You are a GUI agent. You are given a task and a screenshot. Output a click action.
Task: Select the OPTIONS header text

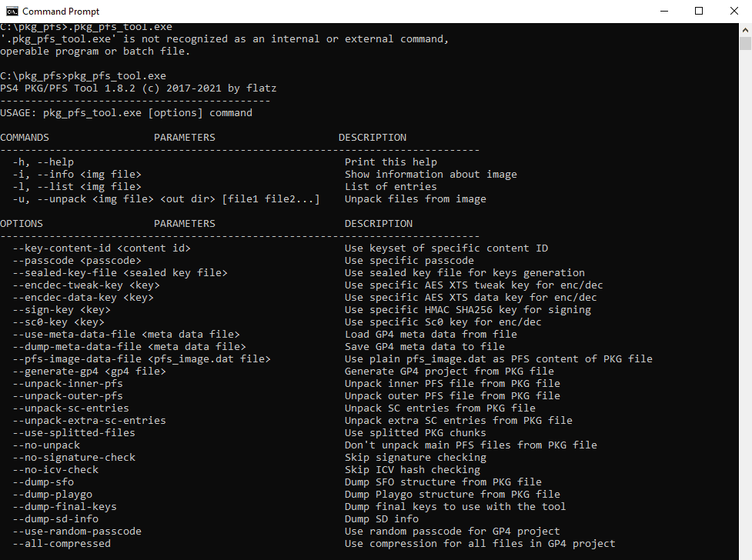pyautogui.click(x=21, y=223)
